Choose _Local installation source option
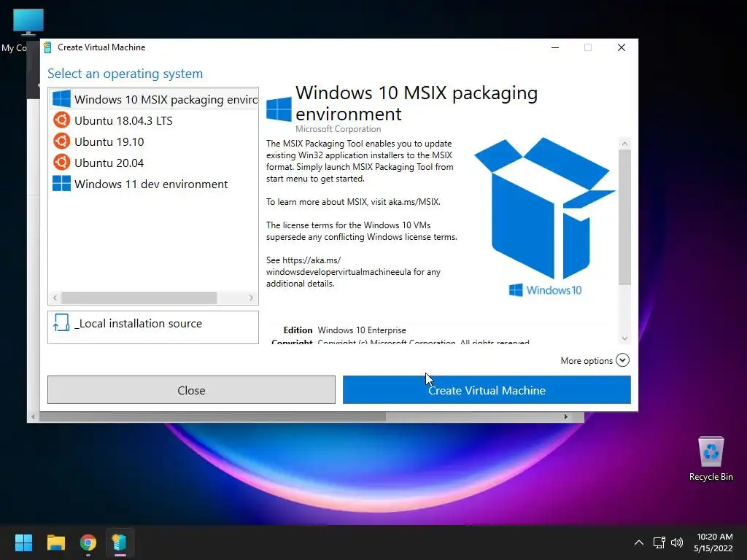This screenshot has height=560, width=747. (x=153, y=327)
